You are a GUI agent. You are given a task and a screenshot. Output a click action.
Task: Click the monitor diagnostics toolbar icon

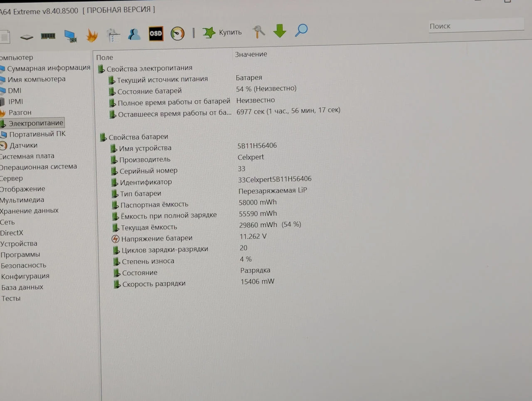(x=71, y=36)
